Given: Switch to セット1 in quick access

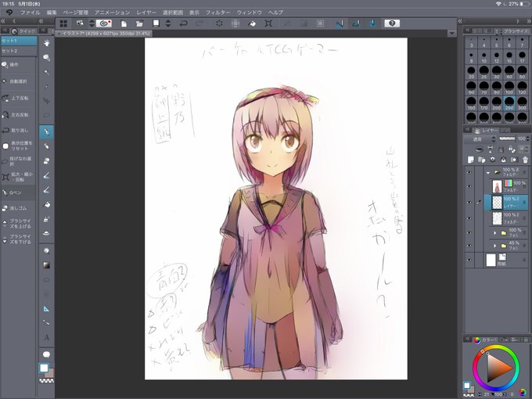Looking at the screenshot, I should point(19,41).
